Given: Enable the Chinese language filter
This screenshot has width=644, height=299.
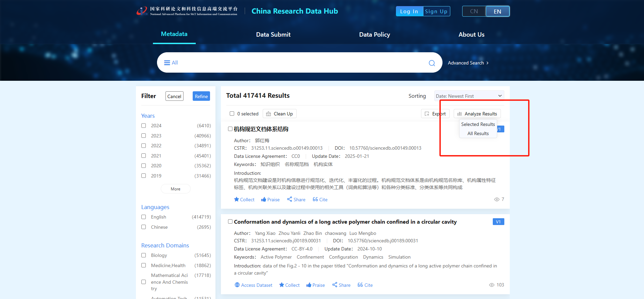Looking at the screenshot, I should tap(144, 227).
